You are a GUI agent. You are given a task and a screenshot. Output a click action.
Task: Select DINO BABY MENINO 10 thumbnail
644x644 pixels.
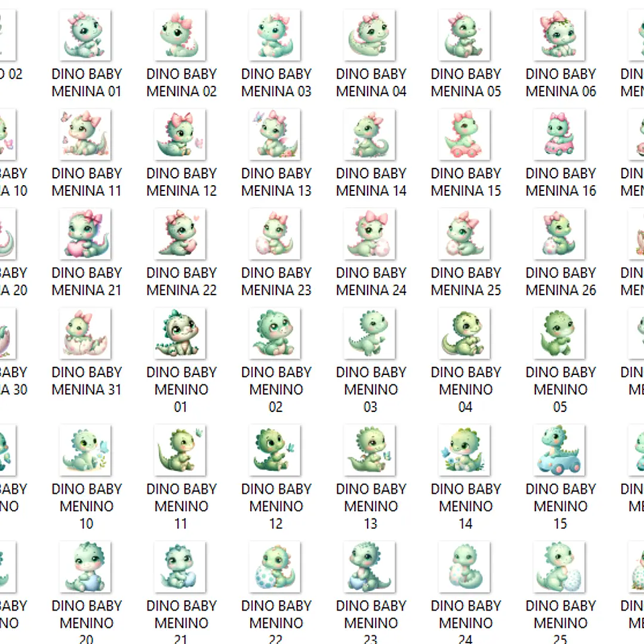(87, 450)
